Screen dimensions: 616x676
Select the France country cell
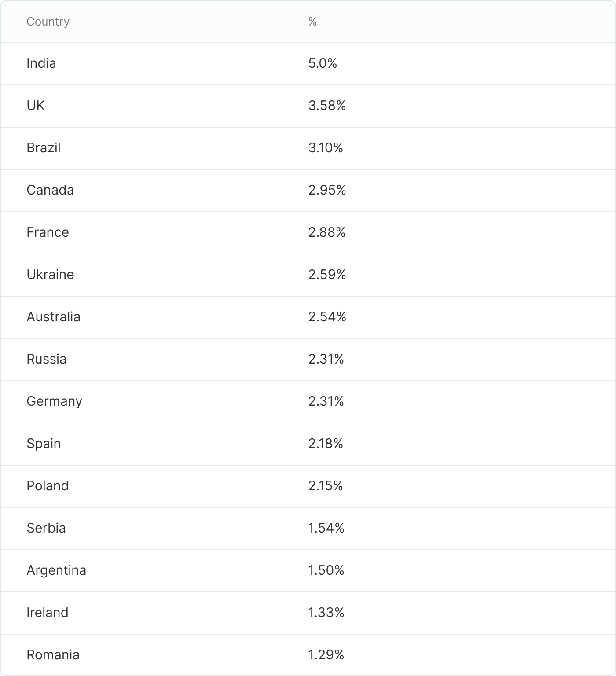pos(48,232)
